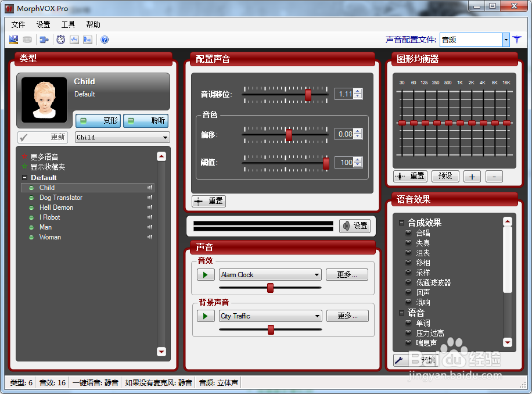Open the 音频 voice profile dropdown
Screen dimensions: 532x394
(x=506, y=40)
